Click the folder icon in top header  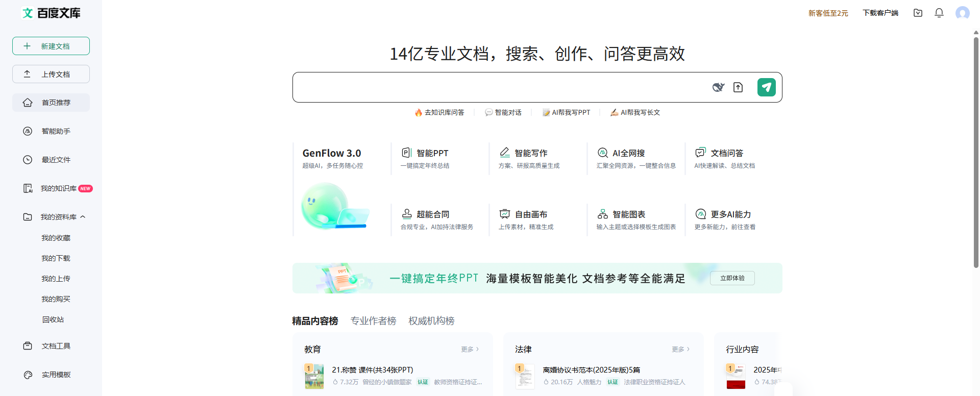click(918, 13)
